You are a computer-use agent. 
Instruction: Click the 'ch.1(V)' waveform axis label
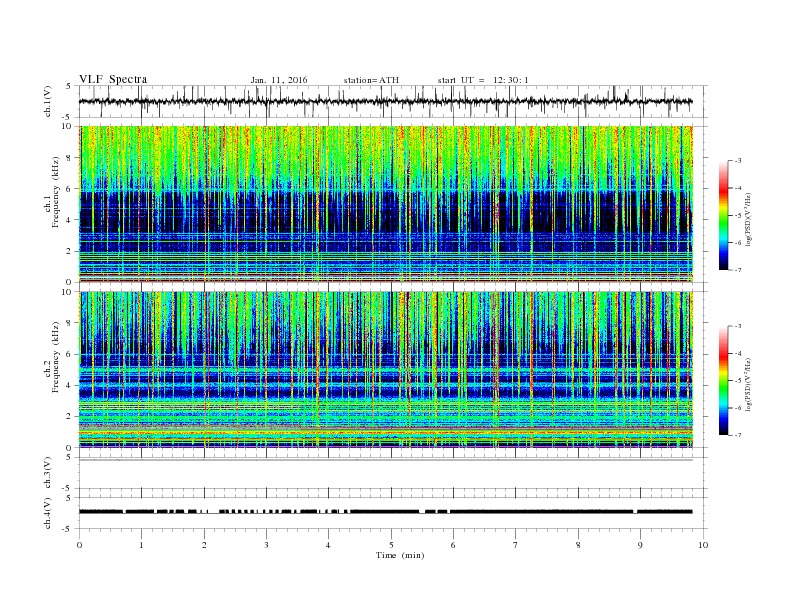[x=48, y=101]
